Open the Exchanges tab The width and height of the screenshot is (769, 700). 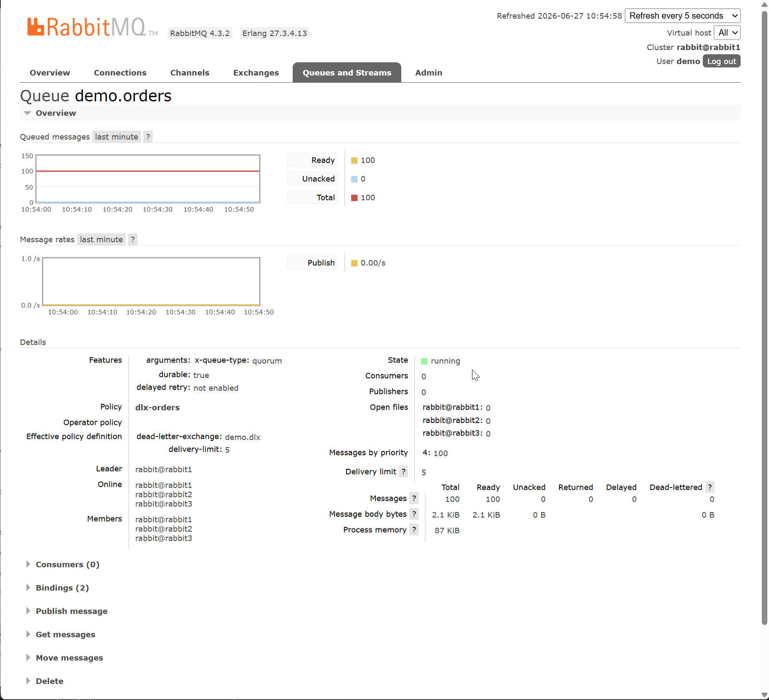pos(256,73)
